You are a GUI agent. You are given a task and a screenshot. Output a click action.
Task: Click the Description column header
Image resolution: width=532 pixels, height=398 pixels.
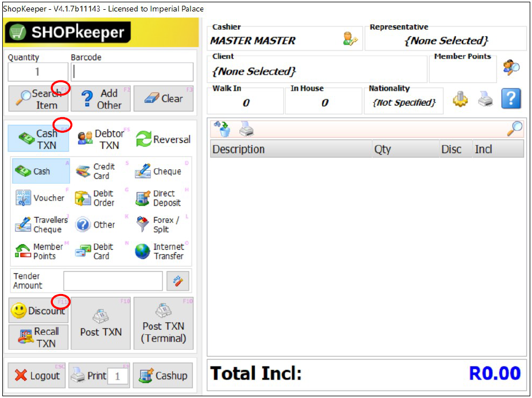[x=291, y=149]
